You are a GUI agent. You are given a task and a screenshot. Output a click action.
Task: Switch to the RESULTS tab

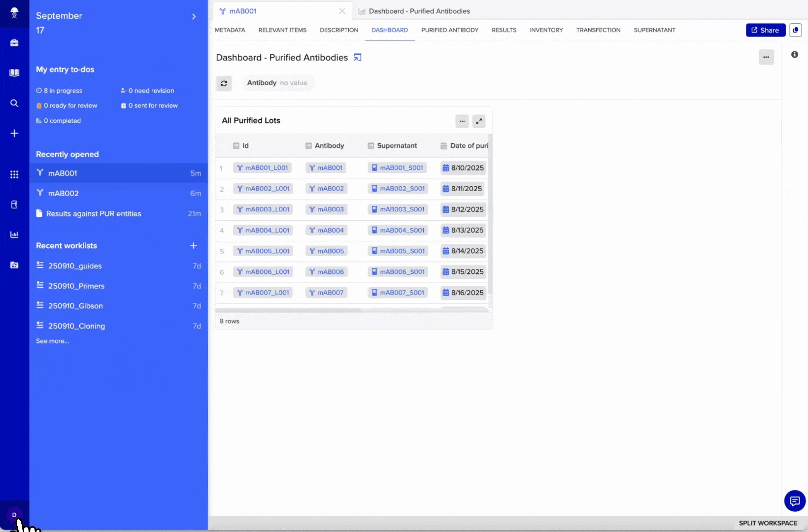[x=504, y=30]
